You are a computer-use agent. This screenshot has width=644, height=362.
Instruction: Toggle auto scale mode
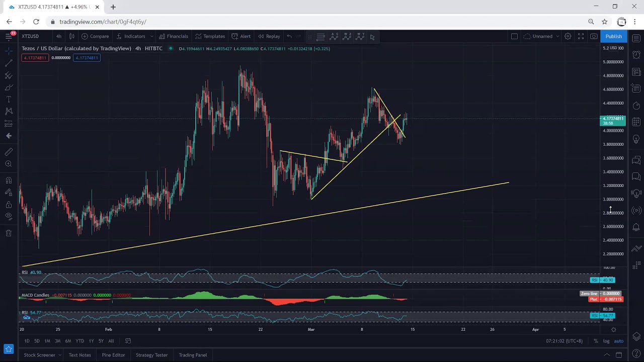pos(618,341)
